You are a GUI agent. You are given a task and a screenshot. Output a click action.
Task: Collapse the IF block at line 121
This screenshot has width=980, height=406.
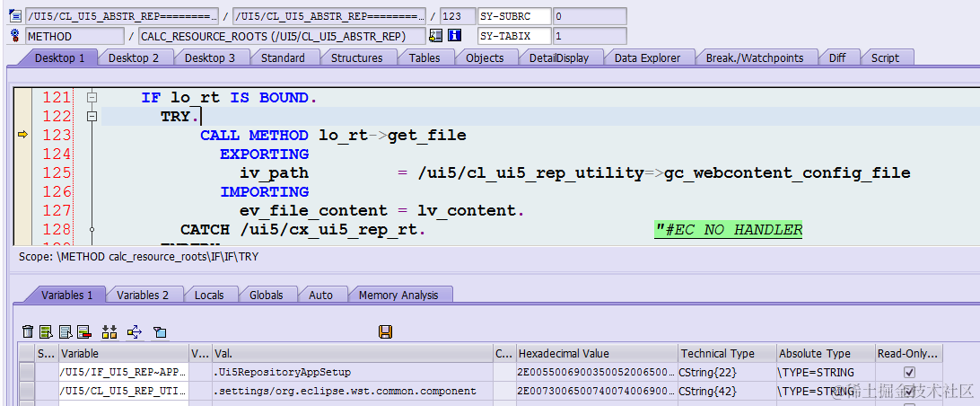click(x=92, y=98)
